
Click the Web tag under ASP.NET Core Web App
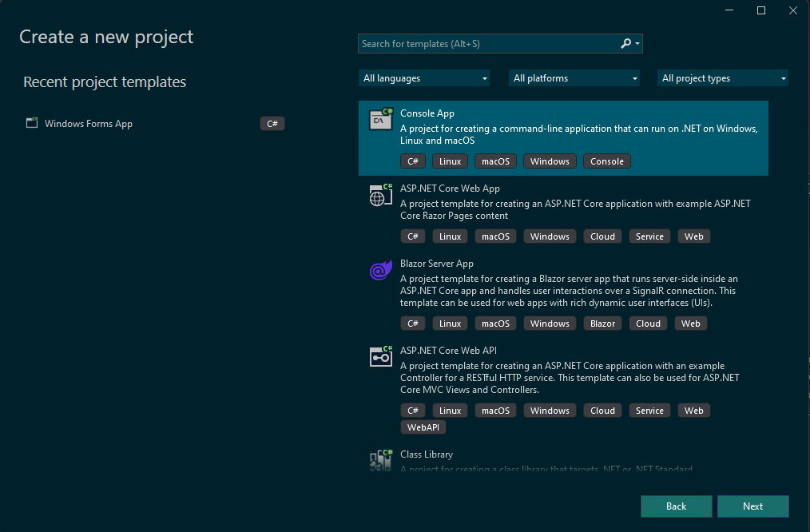coord(693,236)
